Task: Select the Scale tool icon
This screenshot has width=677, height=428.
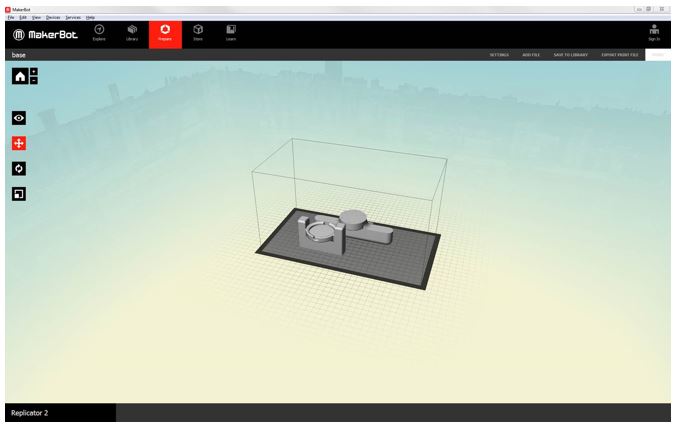Action: [19, 193]
